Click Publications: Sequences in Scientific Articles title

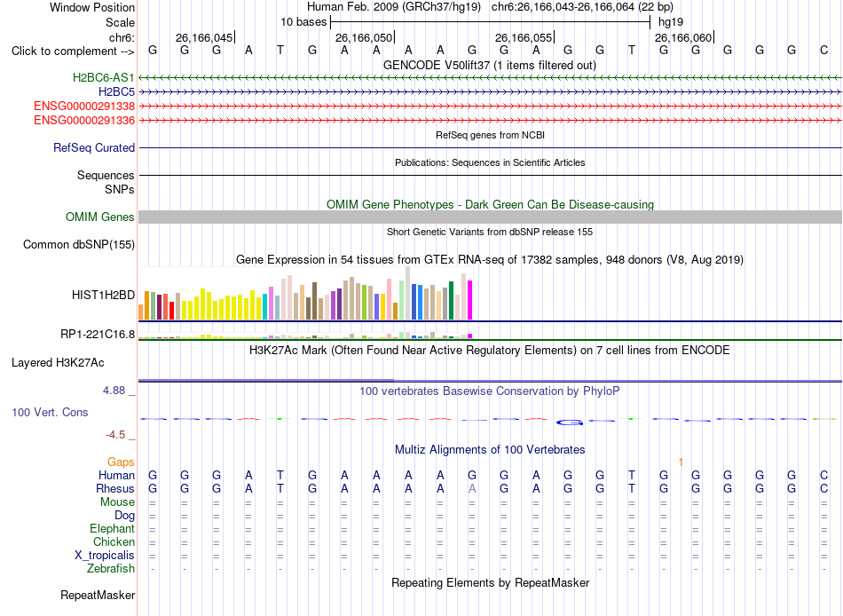(x=490, y=162)
